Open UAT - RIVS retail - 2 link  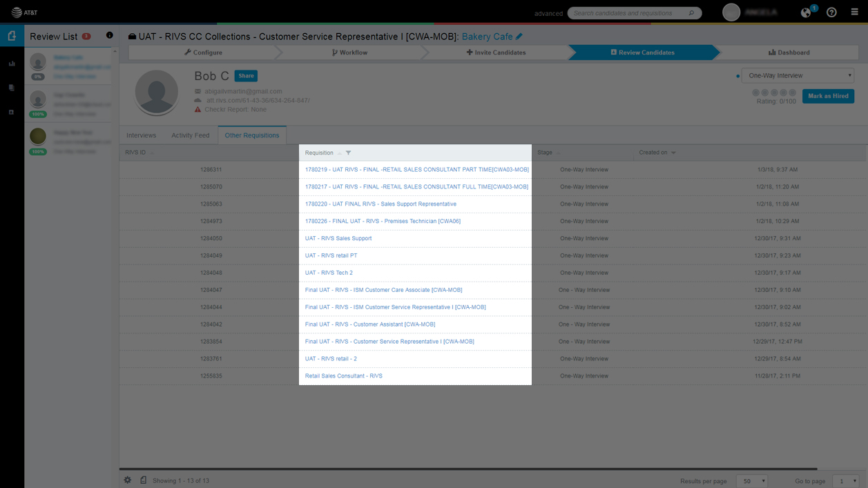331,359
